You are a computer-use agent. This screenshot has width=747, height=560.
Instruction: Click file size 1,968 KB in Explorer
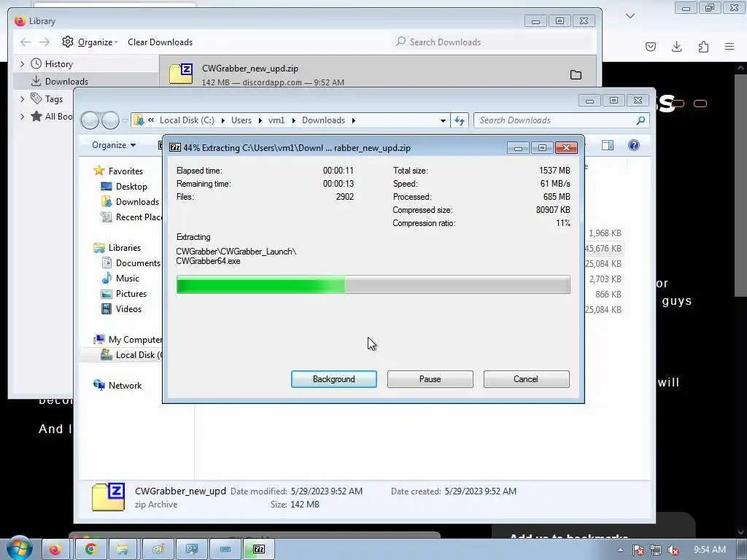(605, 233)
